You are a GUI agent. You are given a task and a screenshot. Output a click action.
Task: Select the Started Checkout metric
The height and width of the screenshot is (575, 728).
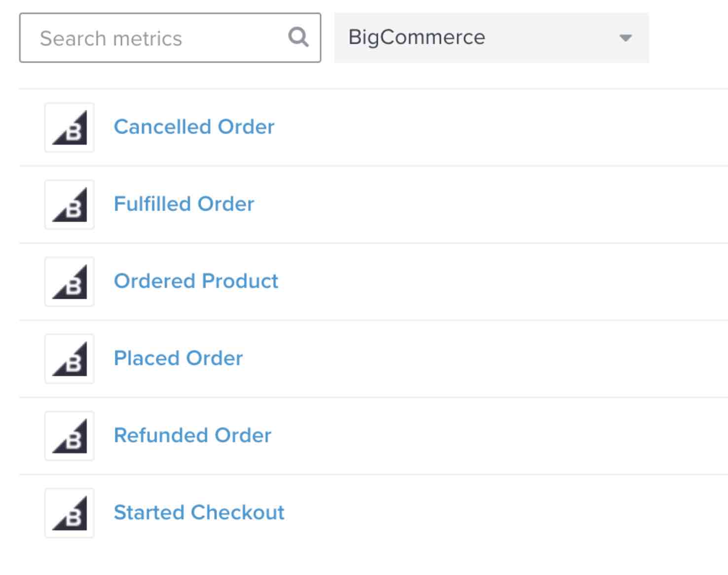199,513
